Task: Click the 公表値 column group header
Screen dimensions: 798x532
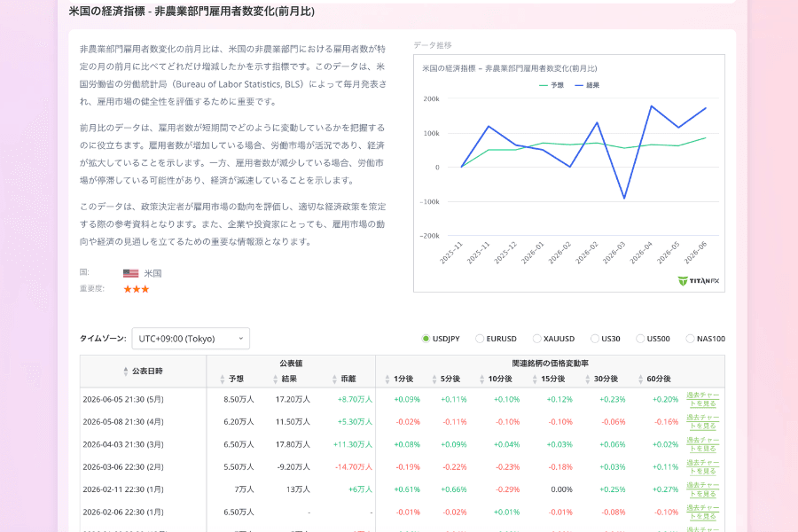Action: pos(291,363)
